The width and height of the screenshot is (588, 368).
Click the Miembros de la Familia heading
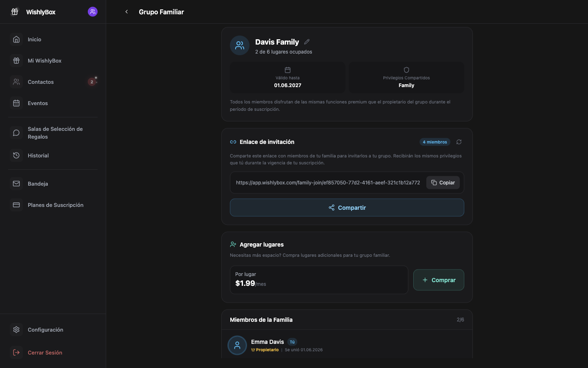coord(261,320)
